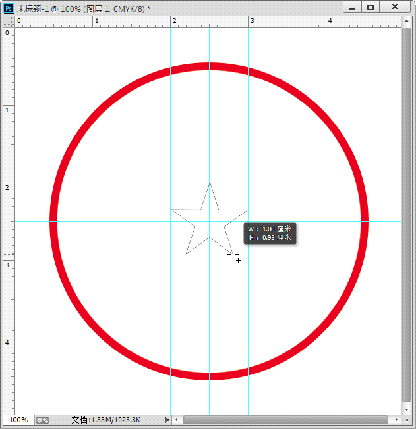Click the Photoshop icon in the title bar

[x=8, y=8]
